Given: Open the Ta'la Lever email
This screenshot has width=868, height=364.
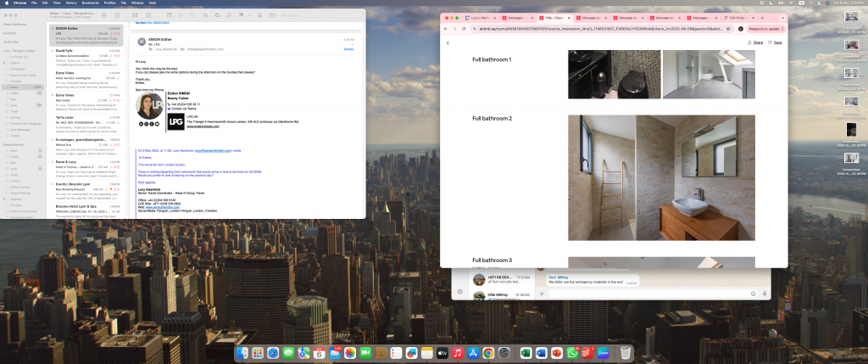Looking at the screenshot, I should [87, 122].
